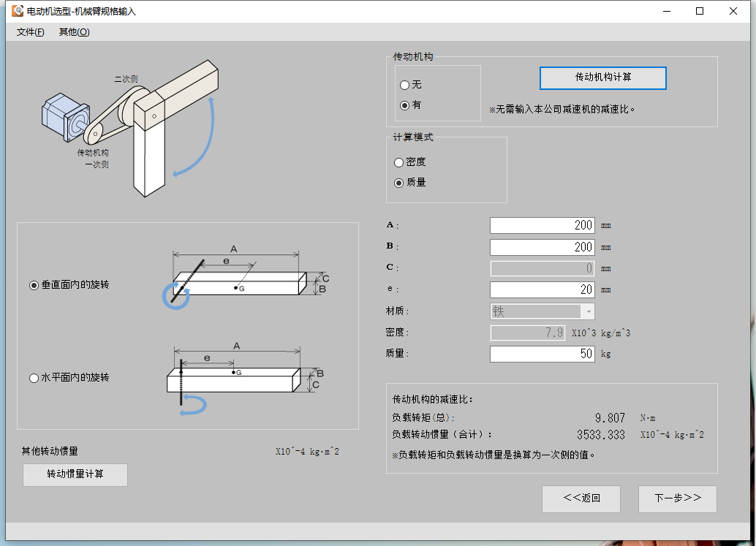Open the 其他(O) menu

(74, 32)
